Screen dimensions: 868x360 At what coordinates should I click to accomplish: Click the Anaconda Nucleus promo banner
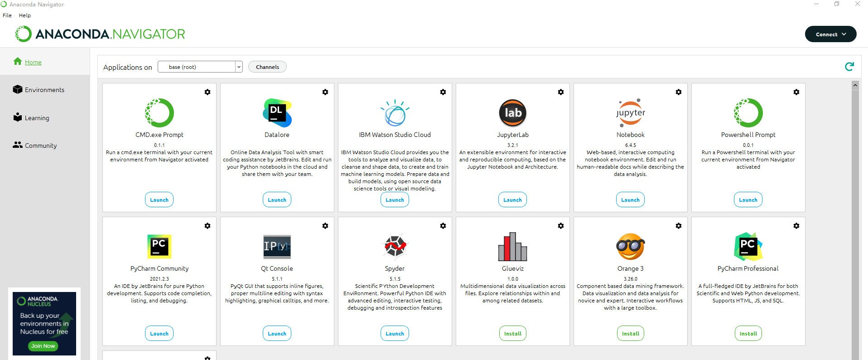[44, 323]
